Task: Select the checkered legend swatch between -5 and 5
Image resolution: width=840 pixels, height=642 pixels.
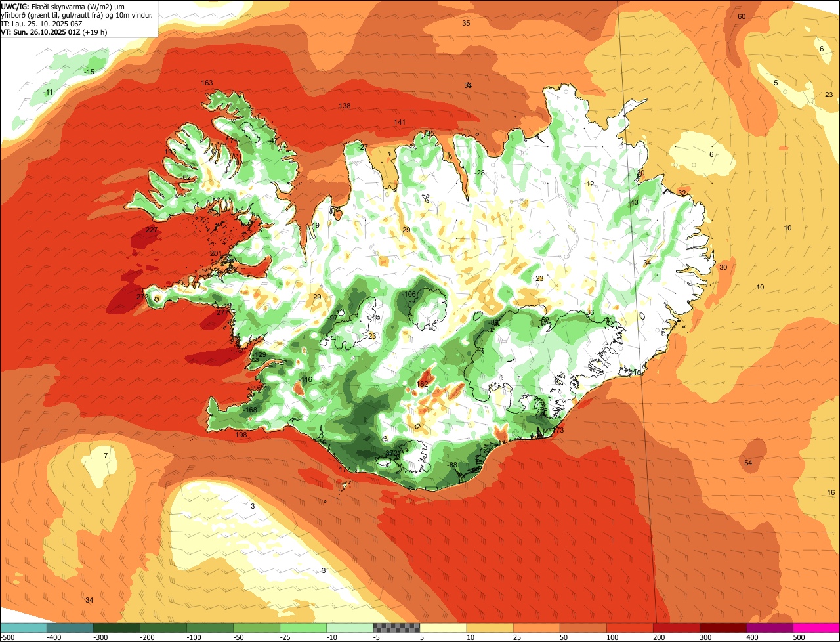Action: click(x=396, y=628)
